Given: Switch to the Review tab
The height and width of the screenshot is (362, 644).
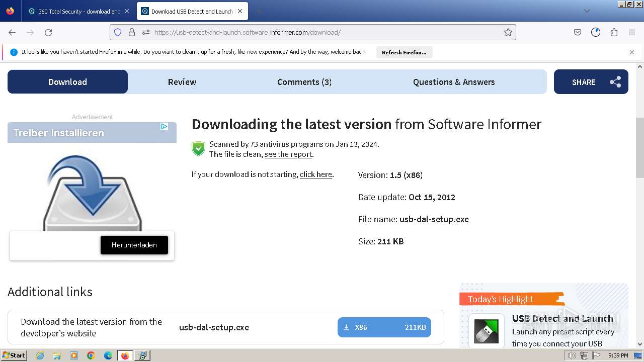Looking at the screenshot, I should click(182, 82).
